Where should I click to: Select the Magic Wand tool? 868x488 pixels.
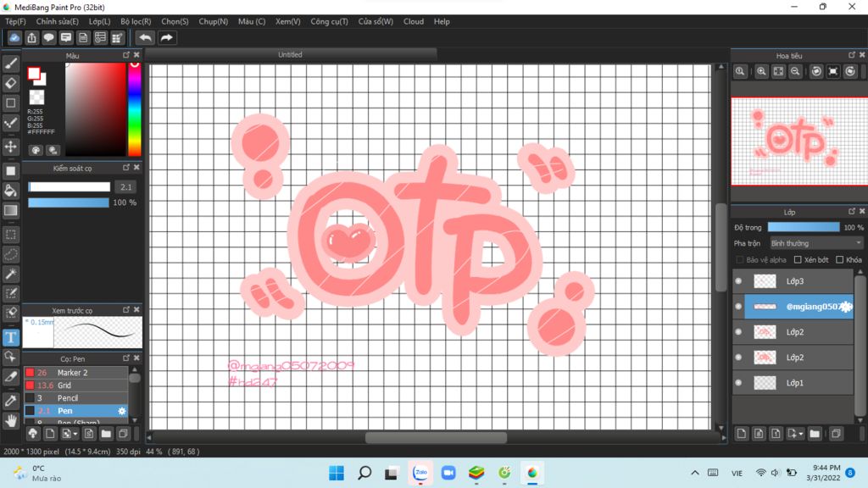pos(10,274)
